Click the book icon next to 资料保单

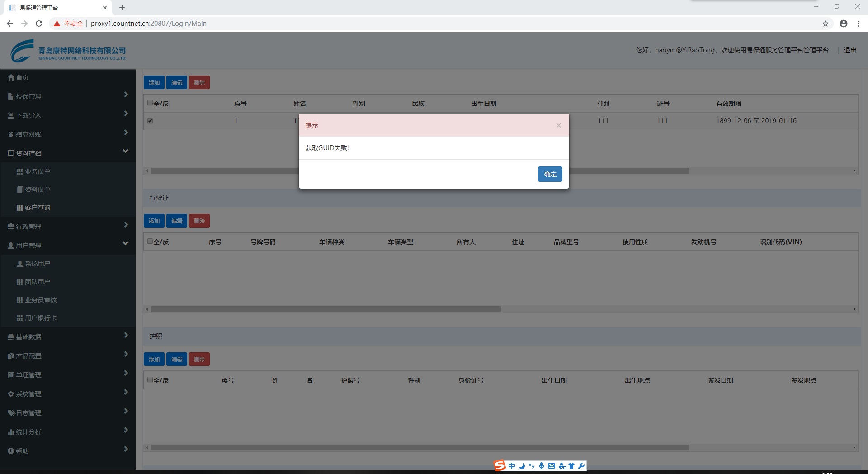[x=19, y=190]
